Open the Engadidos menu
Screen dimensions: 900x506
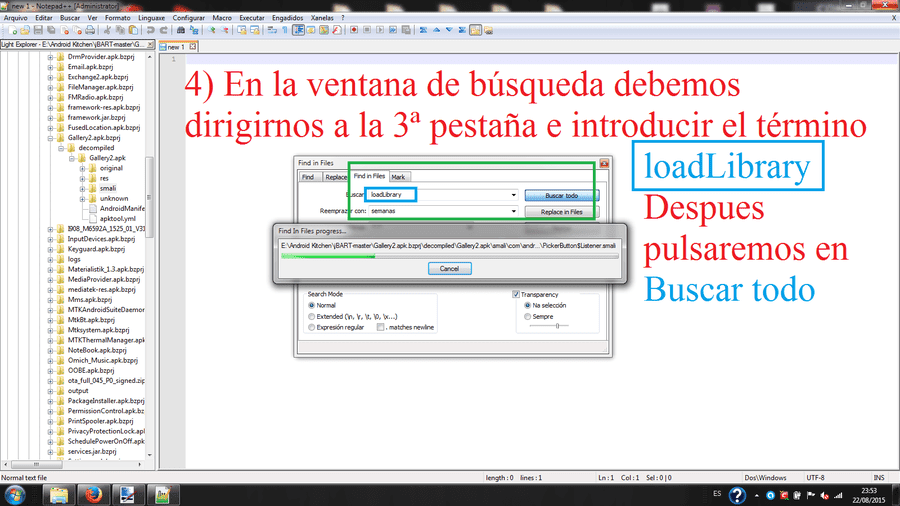pyautogui.click(x=287, y=18)
